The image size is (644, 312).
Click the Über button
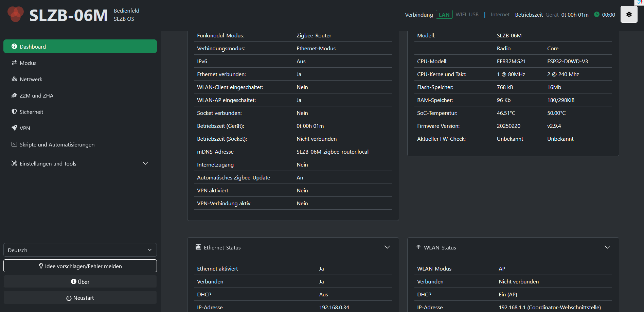(x=80, y=281)
